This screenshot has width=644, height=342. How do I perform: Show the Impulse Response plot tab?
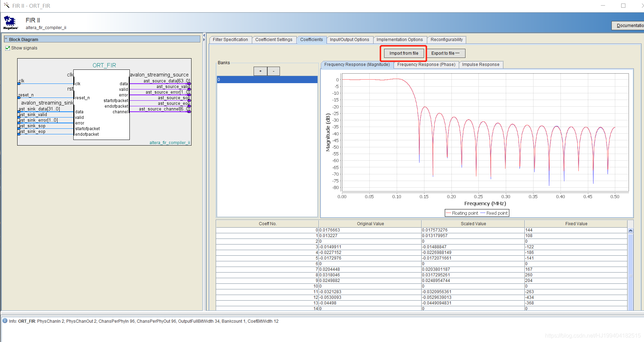[481, 65]
